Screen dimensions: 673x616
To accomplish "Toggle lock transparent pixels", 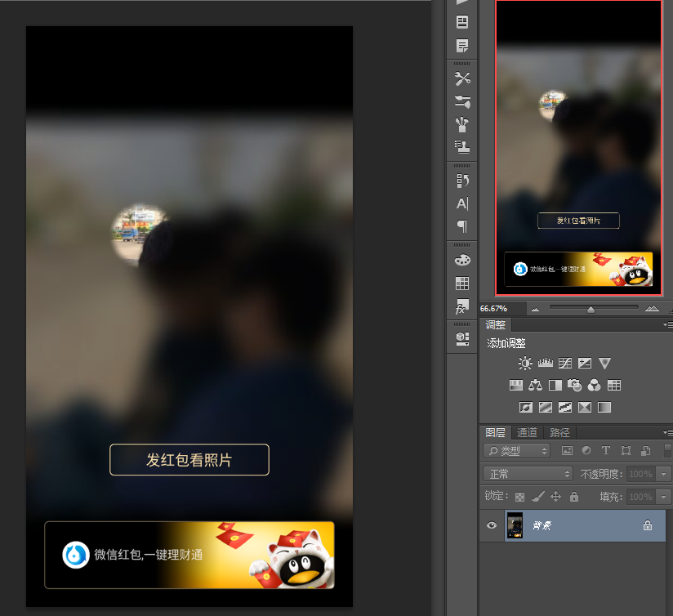I will [x=519, y=497].
